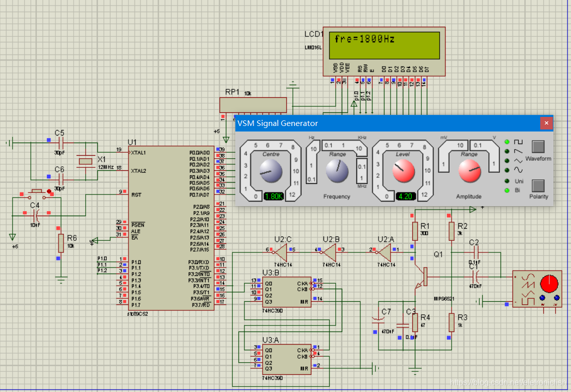Select capacitor C7
This screenshot has height=392, width=571.
coord(378,319)
